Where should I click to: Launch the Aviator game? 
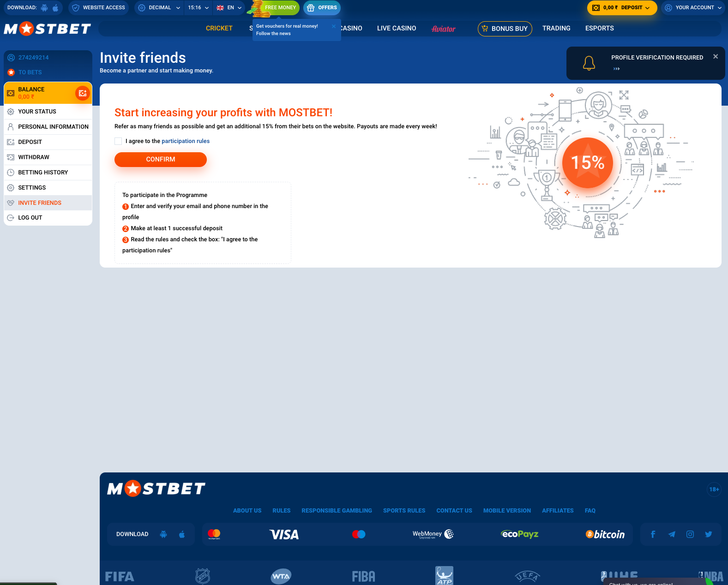tap(443, 29)
